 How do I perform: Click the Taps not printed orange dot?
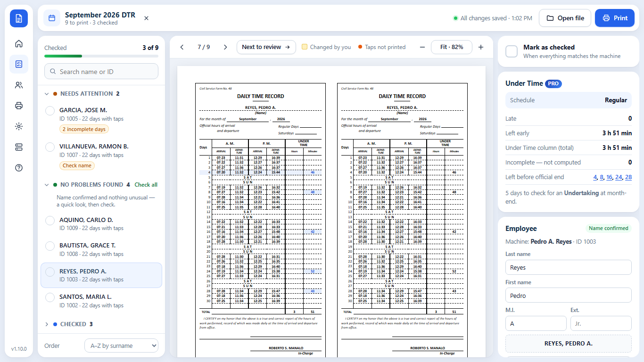tap(360, 47)
